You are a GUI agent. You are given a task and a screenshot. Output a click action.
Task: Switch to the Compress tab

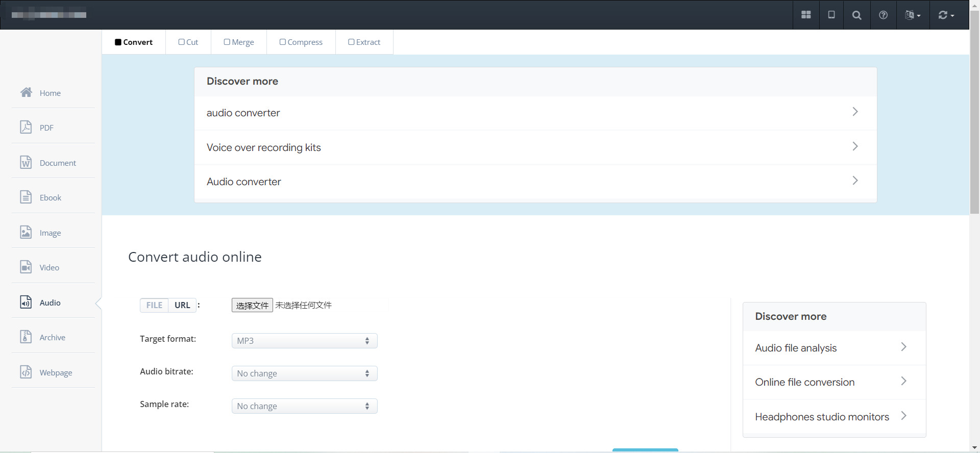tap(301, 42)
